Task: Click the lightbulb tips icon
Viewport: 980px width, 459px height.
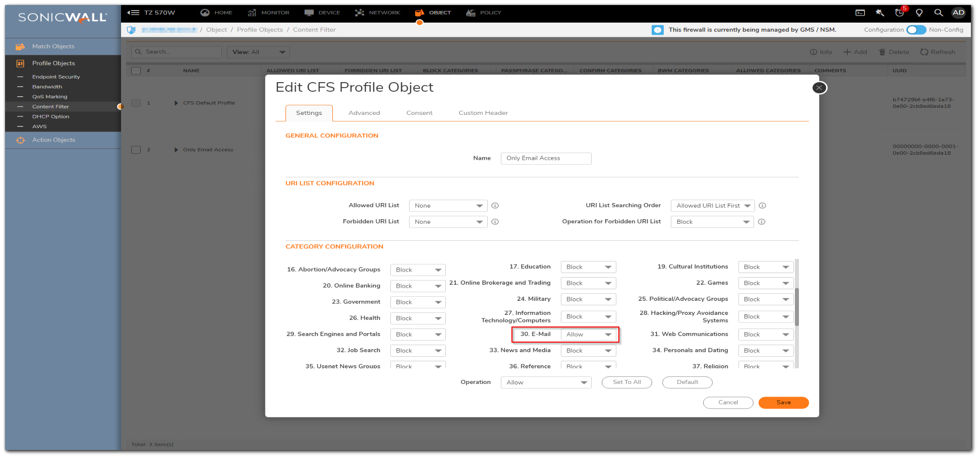Action: tap(919, 13)
